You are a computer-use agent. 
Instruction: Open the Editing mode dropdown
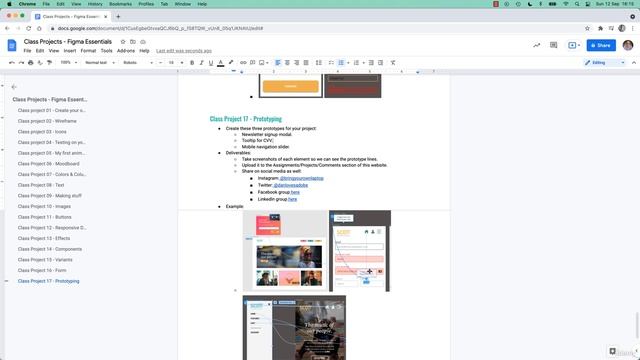click(604, 63)
